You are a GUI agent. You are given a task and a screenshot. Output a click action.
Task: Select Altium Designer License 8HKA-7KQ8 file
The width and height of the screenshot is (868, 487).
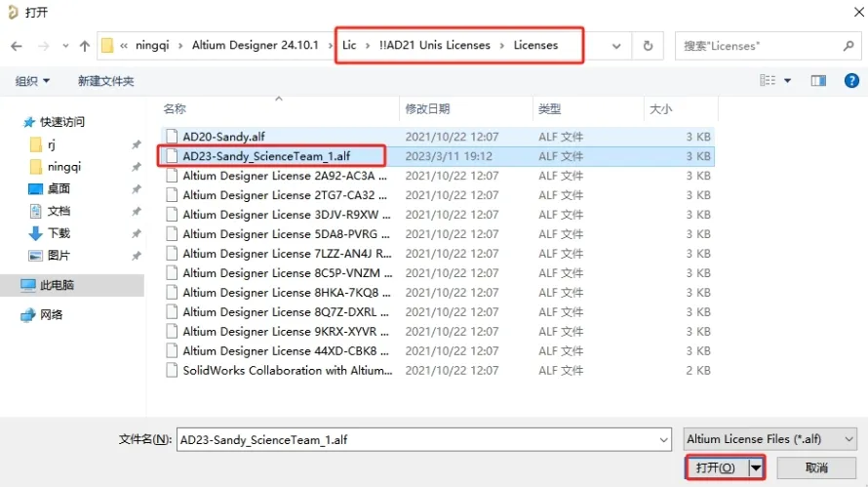[286, 292]
